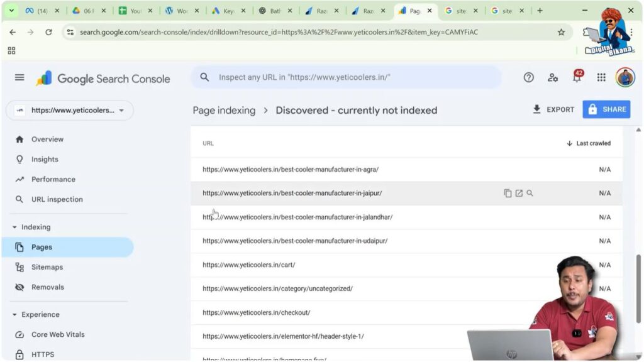The width and height of the screenshot is (644, 362).
Task: Open the site information icon in address bar
Action: pos(70,32)
